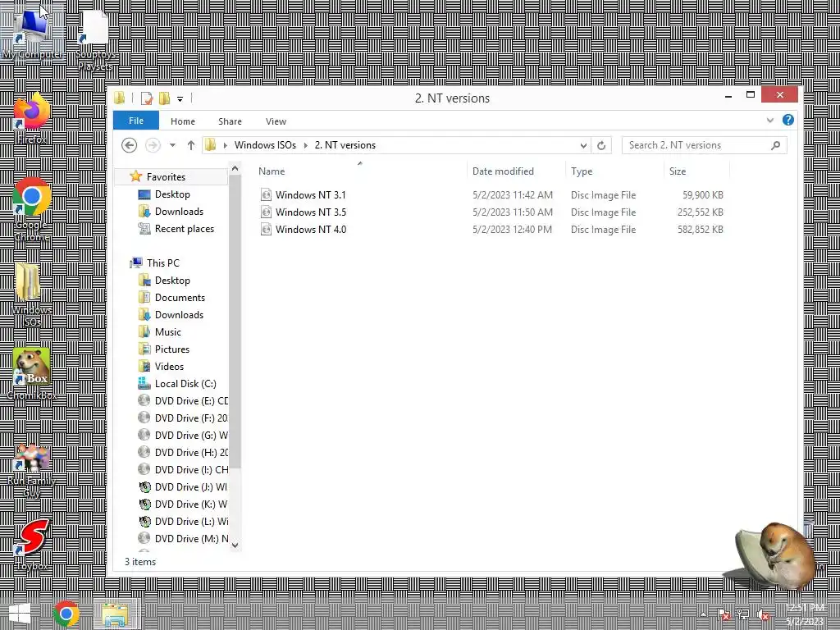Open the Souptoys Playsets desktop shortcut
The image size is (840, 630).
point(95,40)
